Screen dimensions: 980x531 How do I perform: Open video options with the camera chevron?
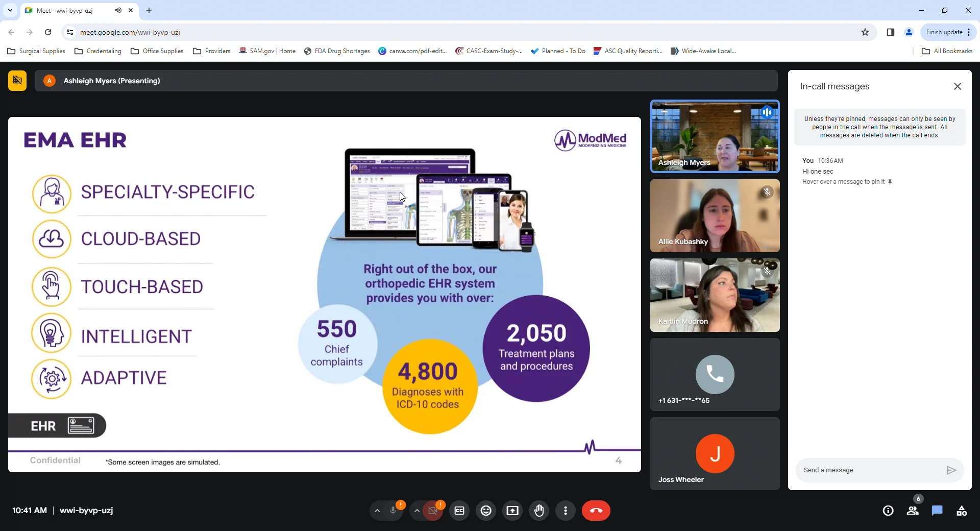pyautogui.click(x=417, y=511)
